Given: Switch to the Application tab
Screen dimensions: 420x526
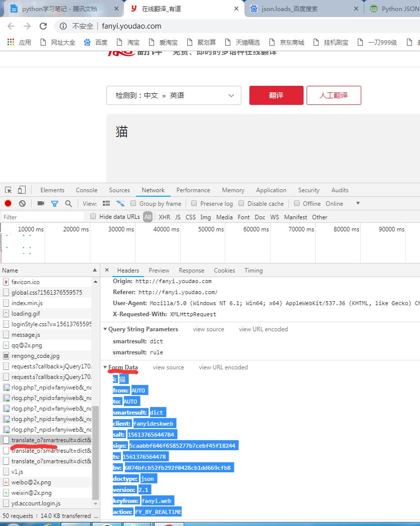Looking at the screenshot, I should [271, 190].
